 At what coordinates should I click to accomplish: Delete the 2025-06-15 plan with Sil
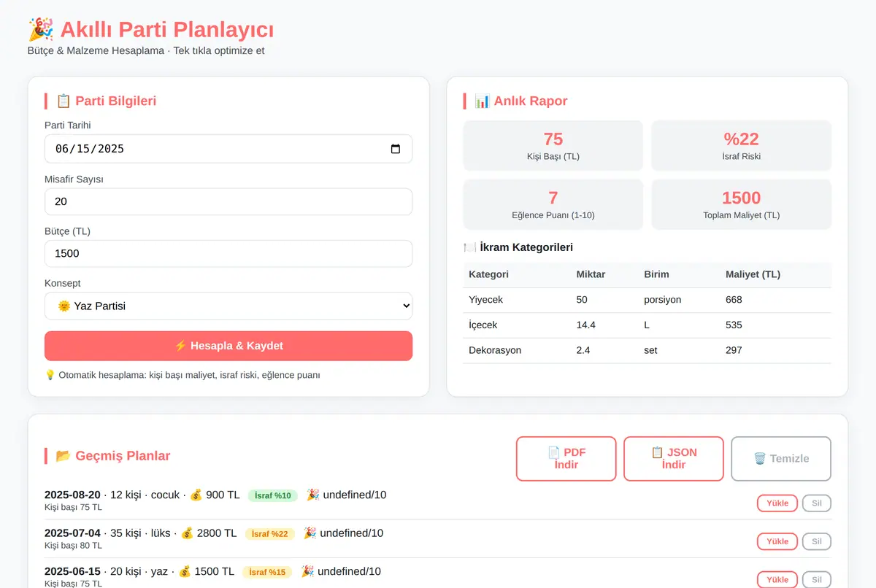[817, 579]
